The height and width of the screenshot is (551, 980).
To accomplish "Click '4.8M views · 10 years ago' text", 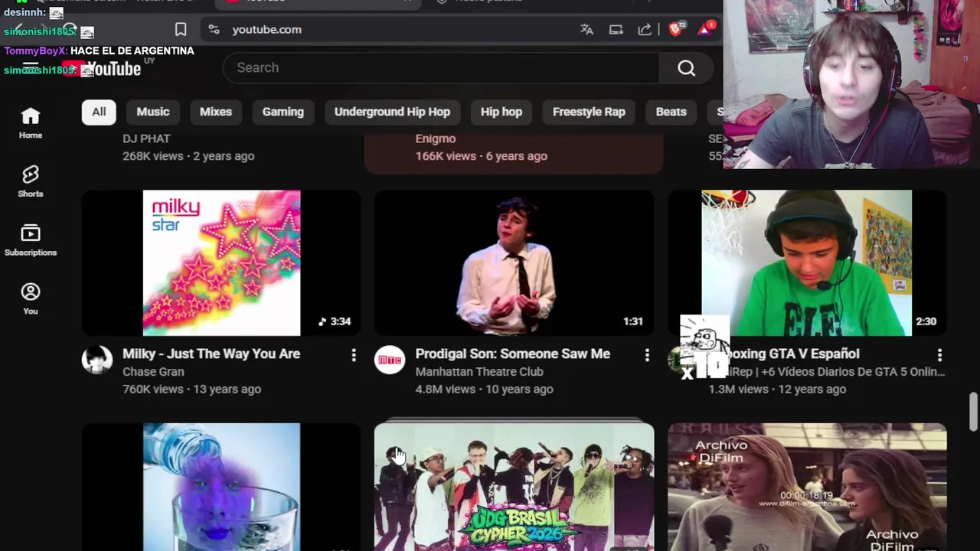I will click(x=484, y=390).
